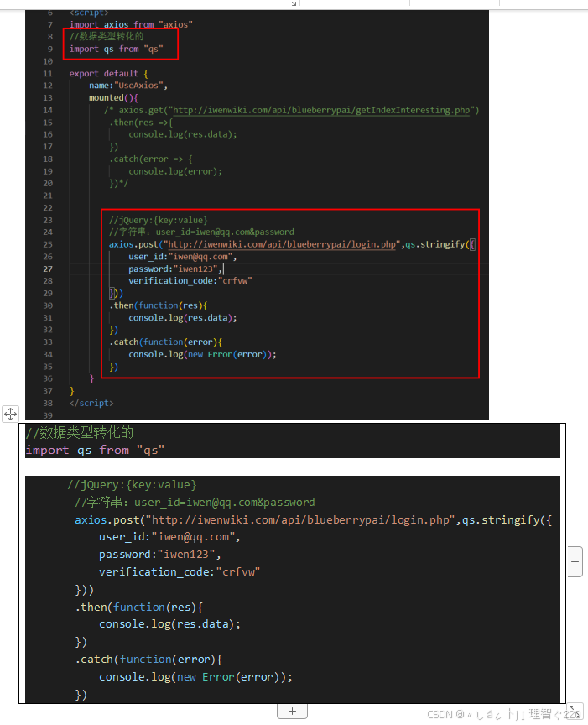The height and width of the screenshot is (725, 588).
Task: Click password:"iwen123" in the table cell
Action: click(x=159, y=555)
